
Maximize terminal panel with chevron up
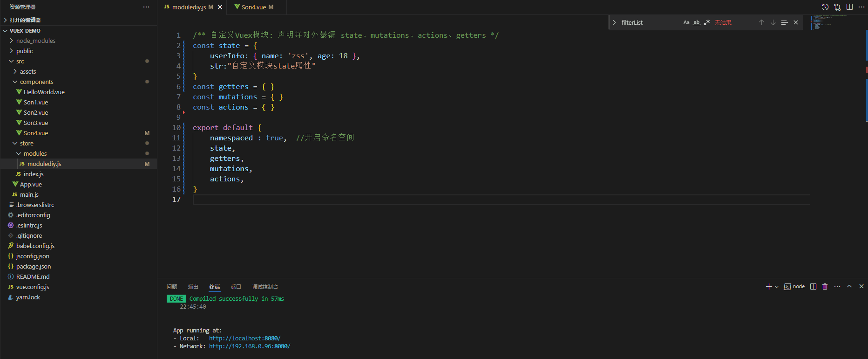coord(849,286)
